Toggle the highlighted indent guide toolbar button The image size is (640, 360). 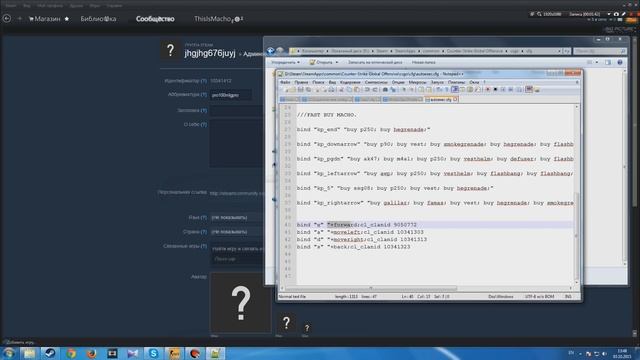(455, 89)
